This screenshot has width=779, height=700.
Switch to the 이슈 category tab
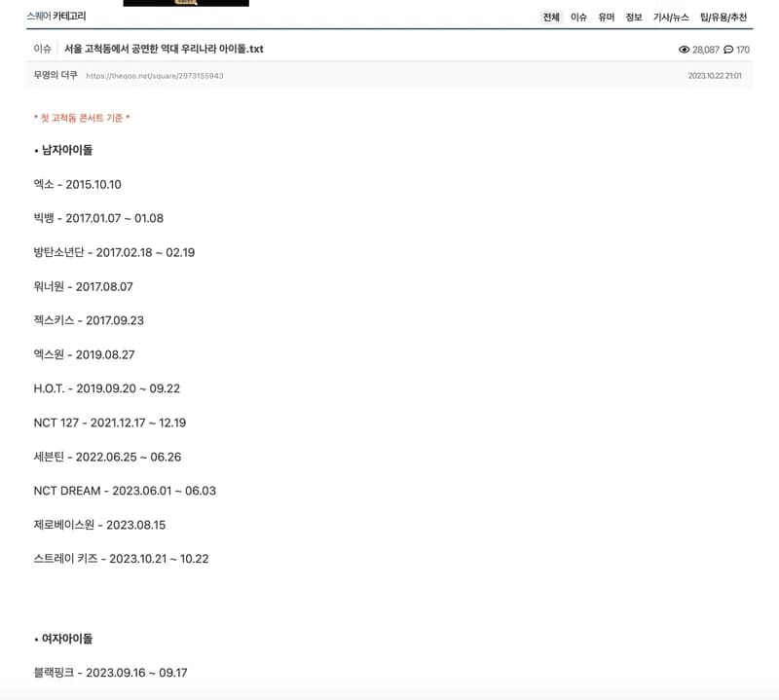[578, 18]
